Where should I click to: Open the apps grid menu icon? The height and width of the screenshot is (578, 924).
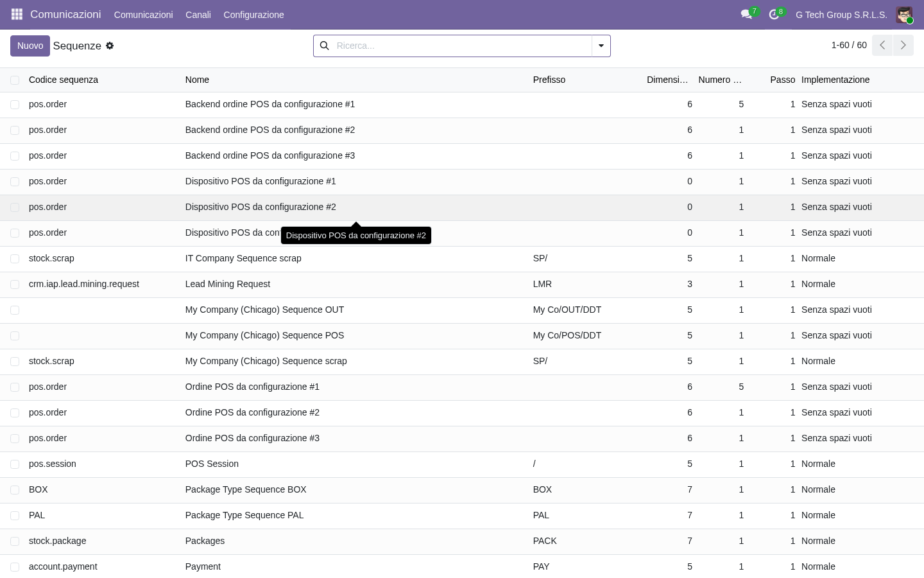pyautogui.click(x=17, y=14)
